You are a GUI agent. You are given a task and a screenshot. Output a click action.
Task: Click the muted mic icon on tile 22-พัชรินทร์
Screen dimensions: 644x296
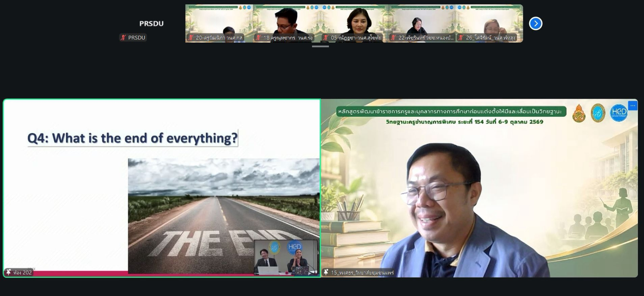pyautogui.click(x=394, y=38)
